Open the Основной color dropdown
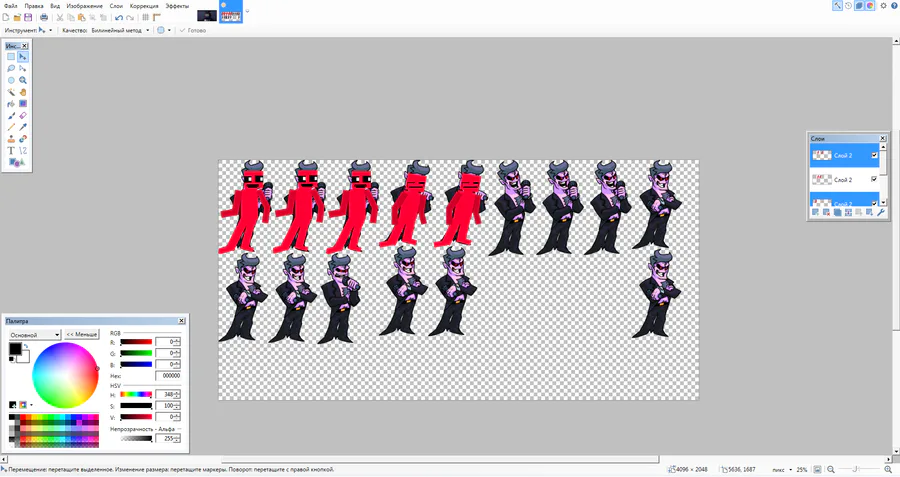 pyautogui.click(x=34, y=335)
